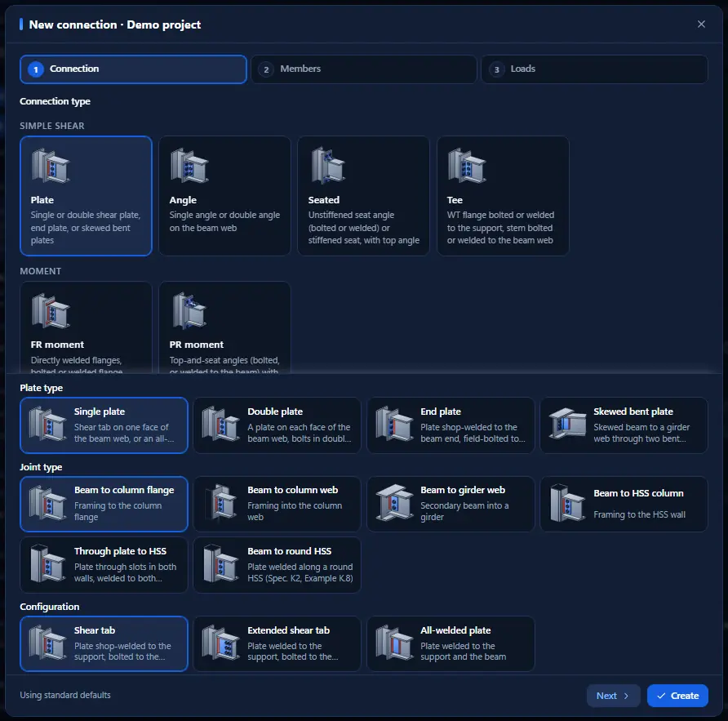Choose the Beam to HSS column icon
Viewport: 728px width, 721px height.
[567, 503]
